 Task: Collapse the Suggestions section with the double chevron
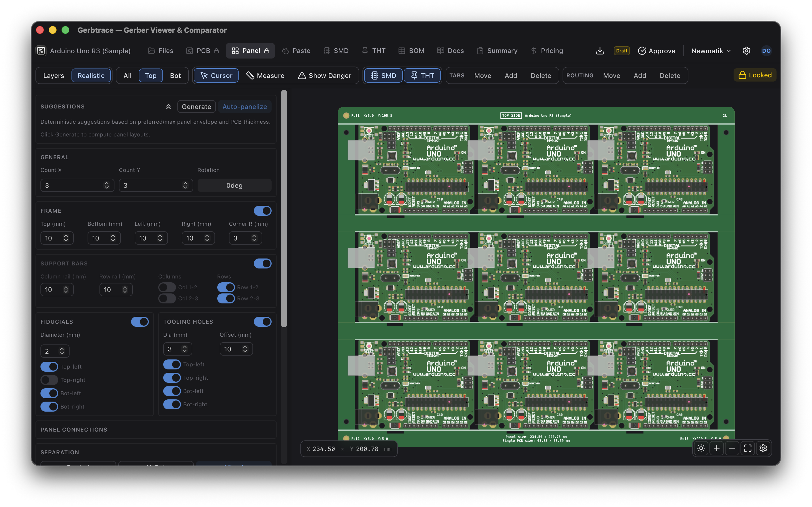point(168,107)
